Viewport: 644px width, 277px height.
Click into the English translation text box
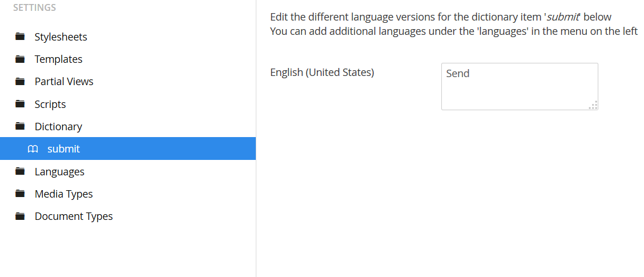pyautogui.click(x=520, y=86)
